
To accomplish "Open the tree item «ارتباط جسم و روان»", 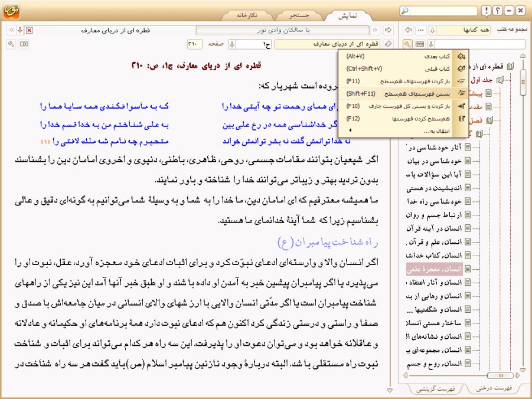I will point(434,215).
